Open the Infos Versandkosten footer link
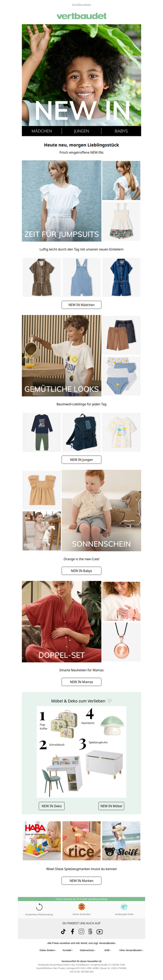This screenshot has height=980, width=163. click(131, 950)
